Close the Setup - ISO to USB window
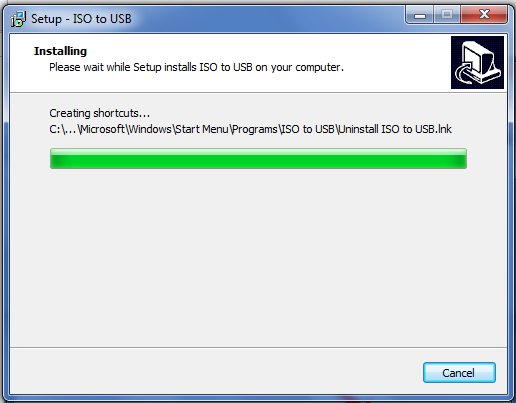This screenshot has height=403, width=516. 484,15
